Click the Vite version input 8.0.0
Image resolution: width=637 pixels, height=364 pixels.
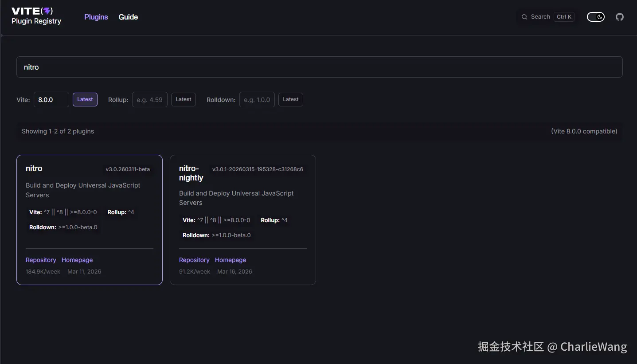tap(51, 100)
